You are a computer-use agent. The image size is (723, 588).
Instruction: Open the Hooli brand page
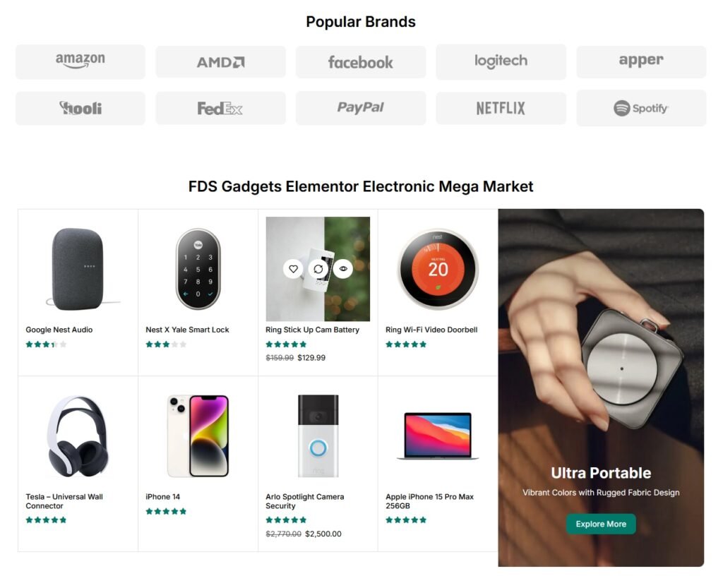click(x=80, y=108)
